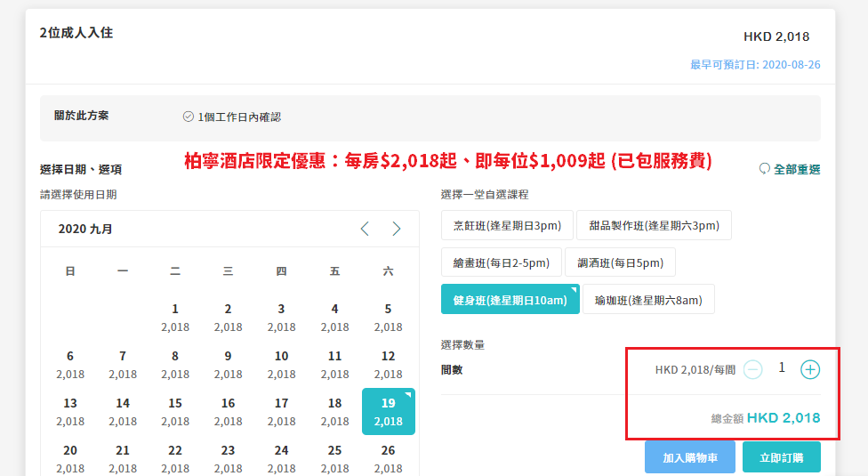Click the HKD 2,018/每間 unit price label
This screenshot has height=476, width=868.
(695, 370)
